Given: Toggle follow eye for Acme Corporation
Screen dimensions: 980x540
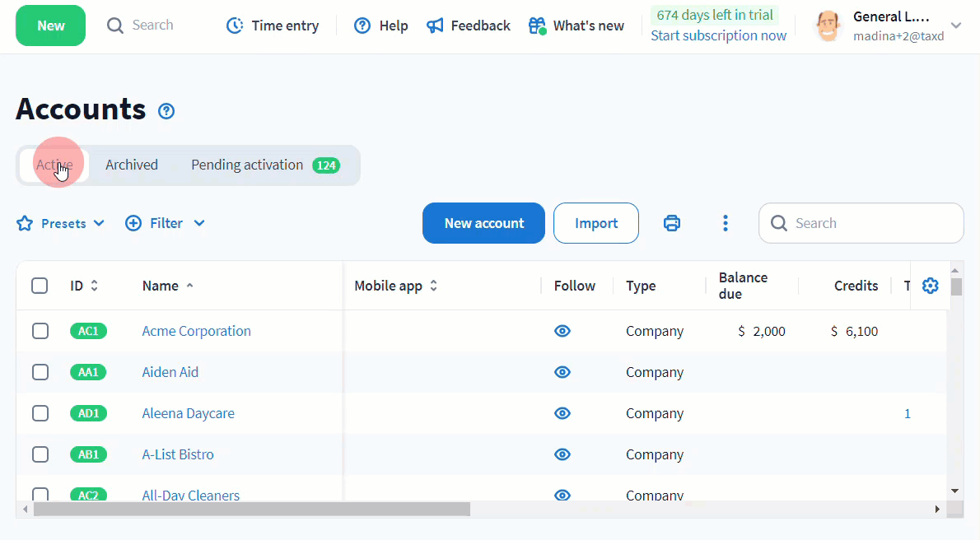Looking at the screenshot, I should tap(562, 331).
